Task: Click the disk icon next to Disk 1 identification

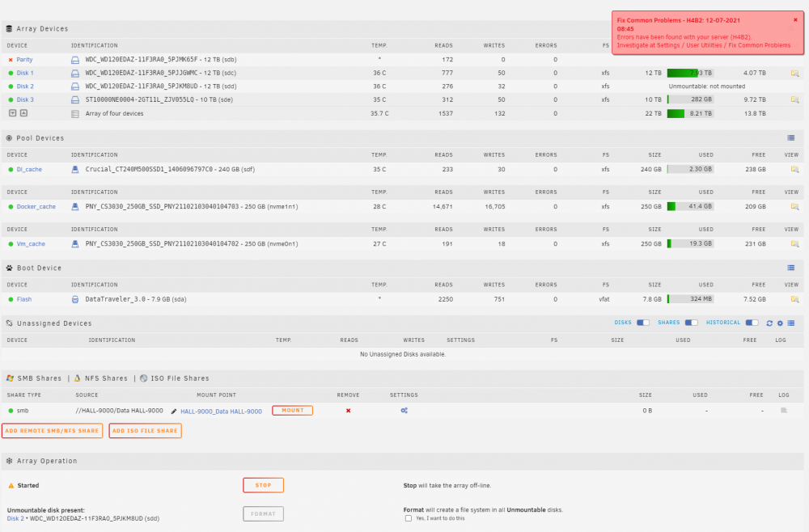Action: pyautogui.click(x=75, y=74)
